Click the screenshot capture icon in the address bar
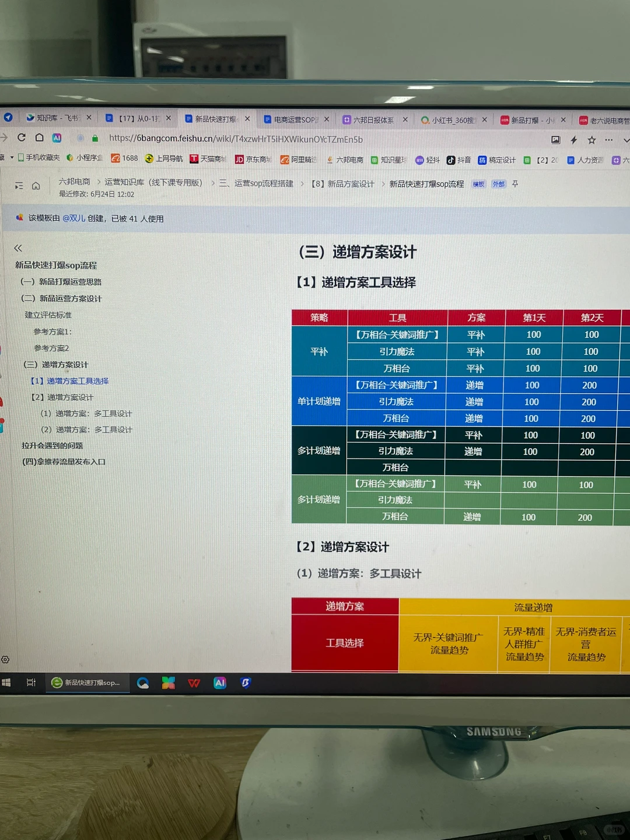The height and width of the screenshot is (840, 630). tap(555, 140)
